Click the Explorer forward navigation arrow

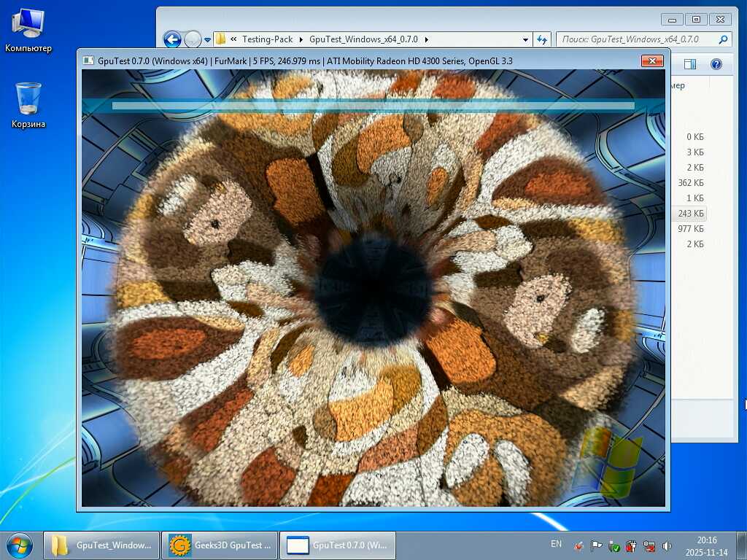[193, 39]
